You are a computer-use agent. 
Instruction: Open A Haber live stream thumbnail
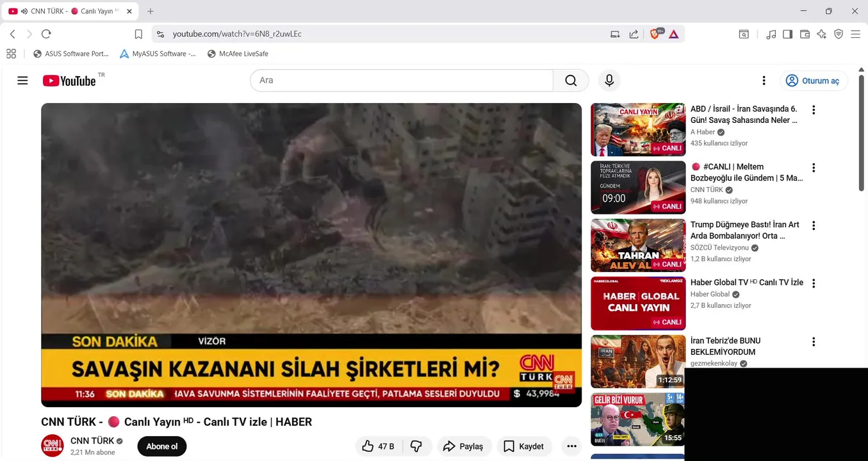638,129
